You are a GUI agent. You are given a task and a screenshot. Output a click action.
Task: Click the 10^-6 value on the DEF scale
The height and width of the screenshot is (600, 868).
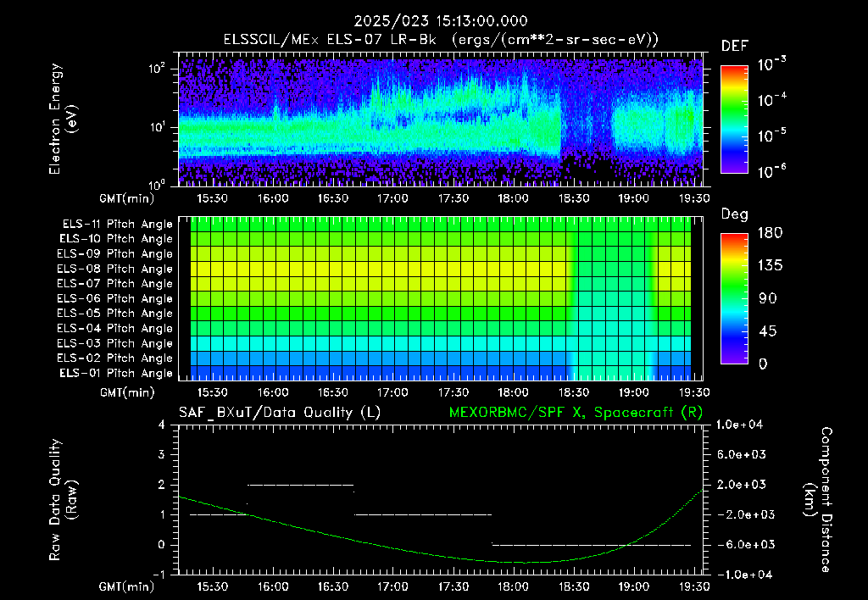point(771,171)
